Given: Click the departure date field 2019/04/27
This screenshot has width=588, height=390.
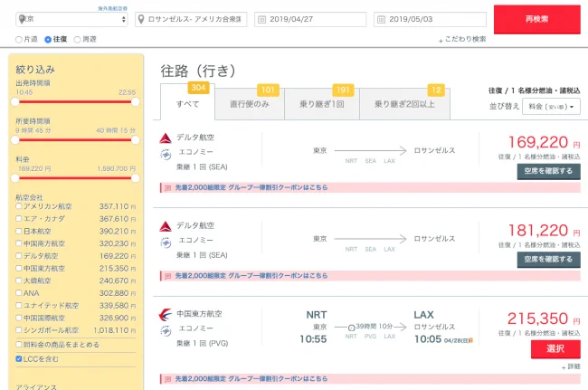Looking at the screenshot, I should pyautogui.click(x=310, y=19).
